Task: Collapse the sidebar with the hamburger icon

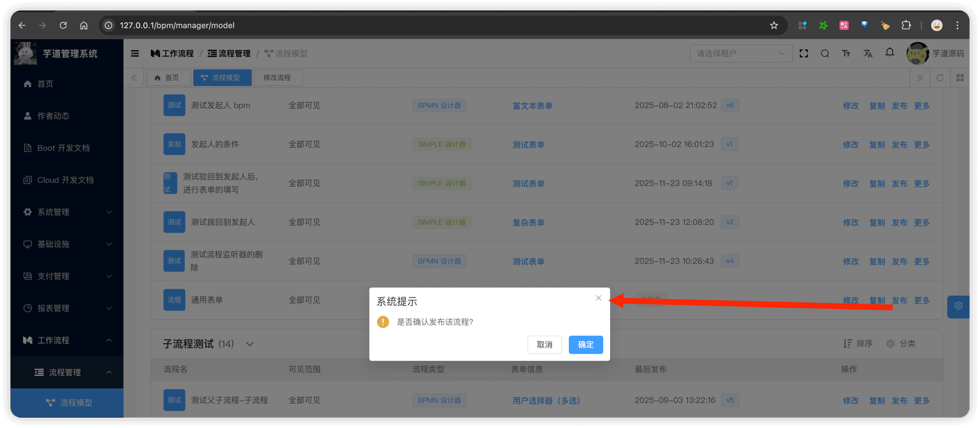Action: tap(135, 53)
